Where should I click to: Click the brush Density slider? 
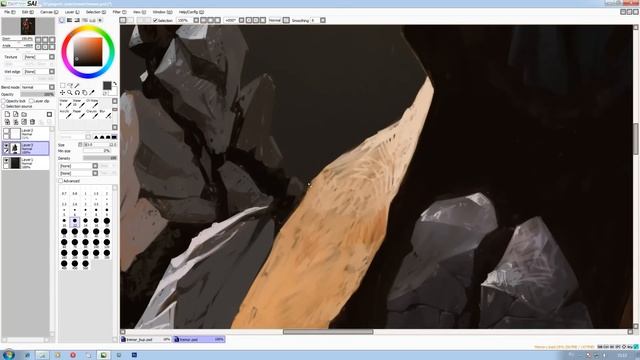point(100,158)
